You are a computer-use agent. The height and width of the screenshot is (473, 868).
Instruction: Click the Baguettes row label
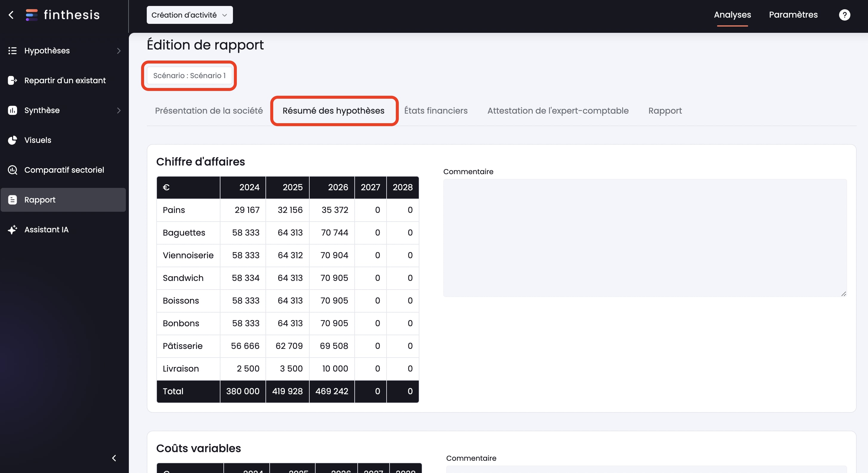point(184,232)
